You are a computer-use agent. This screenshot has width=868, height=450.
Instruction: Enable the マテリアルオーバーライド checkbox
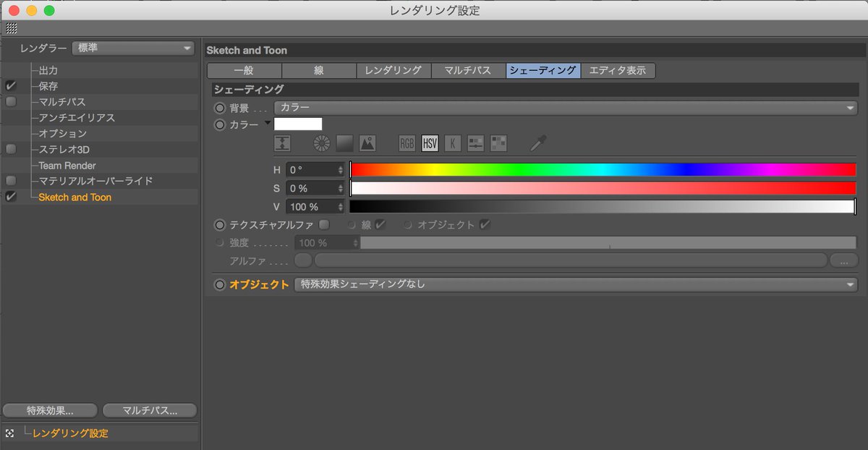(x=11, y=180)
